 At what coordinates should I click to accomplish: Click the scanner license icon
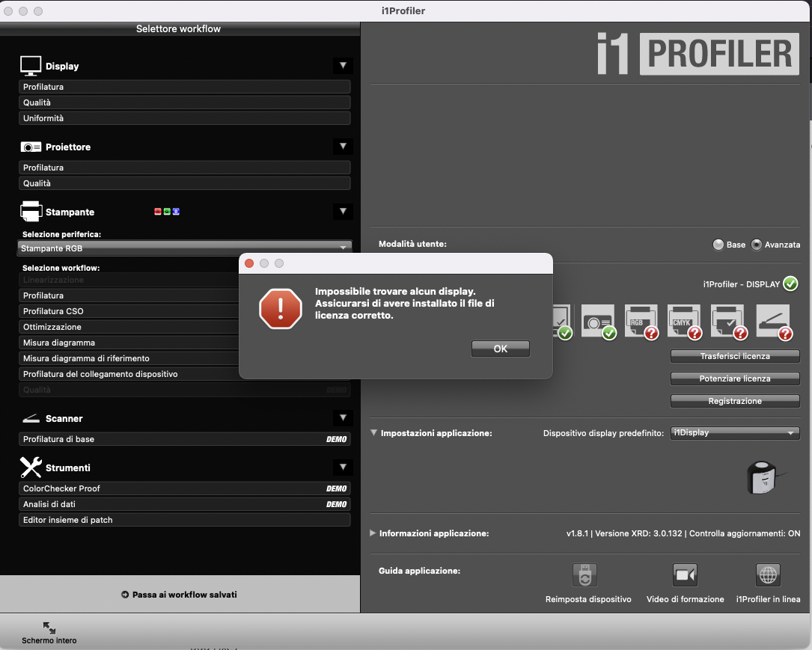pos(774,322)
